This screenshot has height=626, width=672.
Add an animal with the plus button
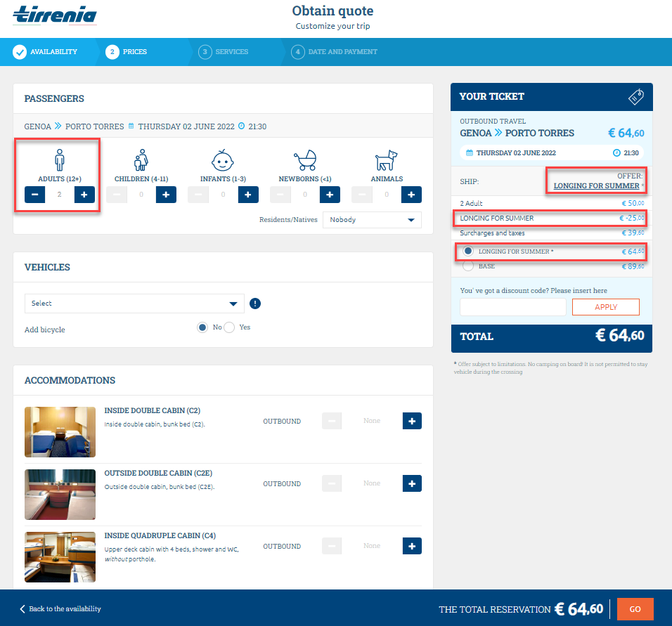(411, 195)
